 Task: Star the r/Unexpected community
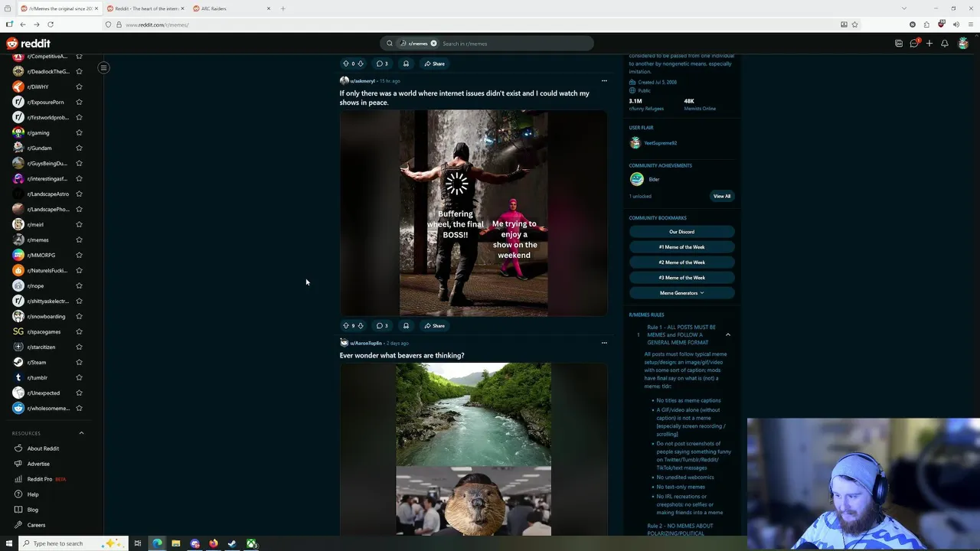pos(79,393)
